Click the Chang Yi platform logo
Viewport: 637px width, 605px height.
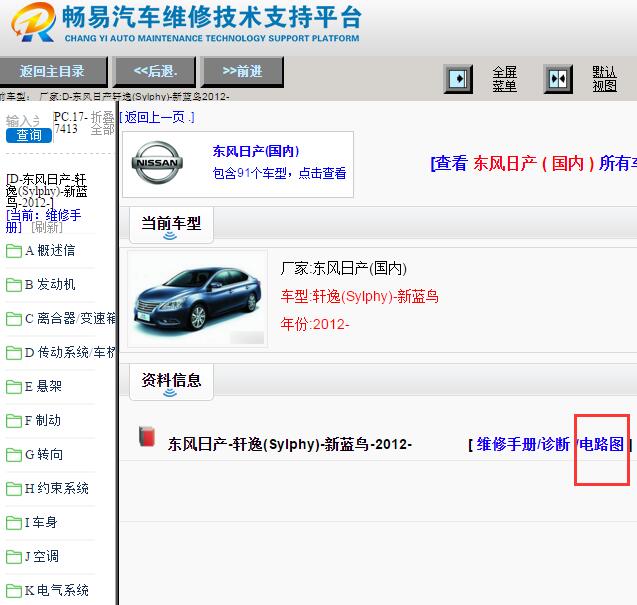pyautogui.click(x=33, y=22)
